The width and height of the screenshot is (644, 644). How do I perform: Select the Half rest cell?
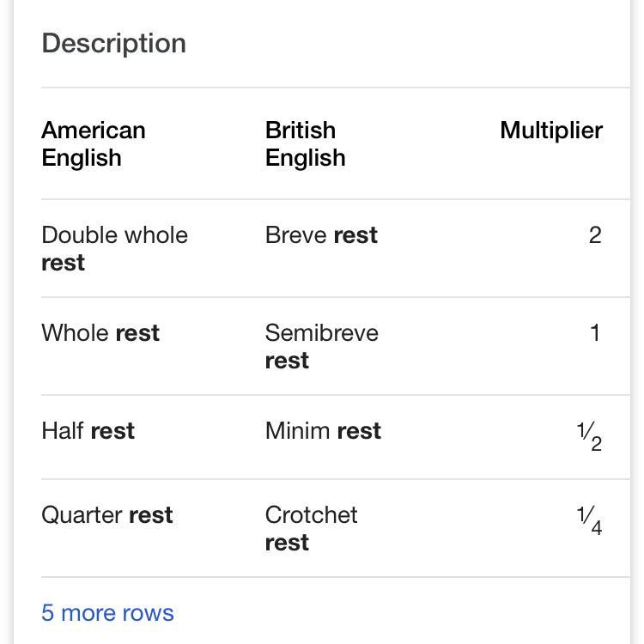coord(88,431)
